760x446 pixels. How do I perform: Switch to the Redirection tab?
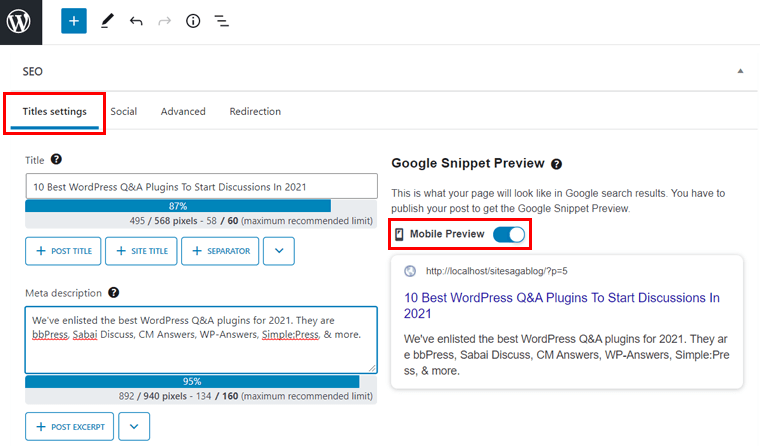(255, 112)
